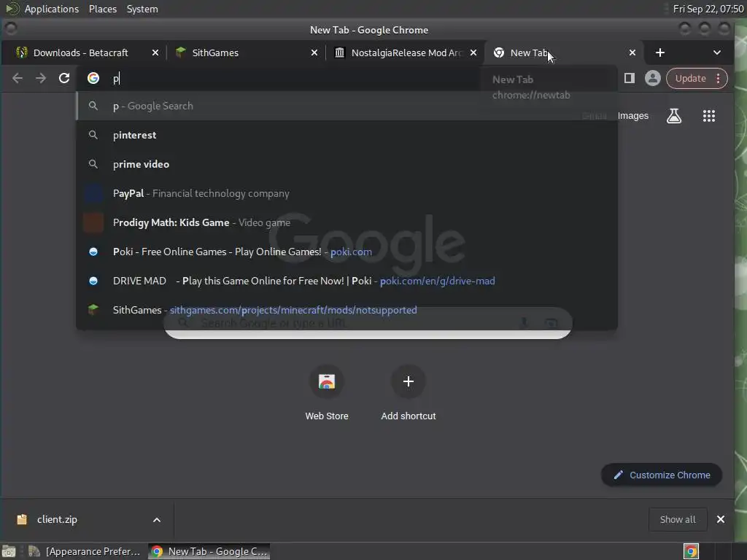This screenshot has height=560, width=747.
Task: Open the profile avatar menu
Action: point(653,78)
